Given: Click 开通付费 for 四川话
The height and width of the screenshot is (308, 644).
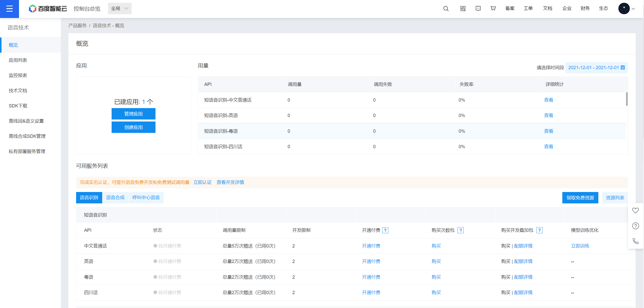Looking at the screenshot, I should coord(371,293).
